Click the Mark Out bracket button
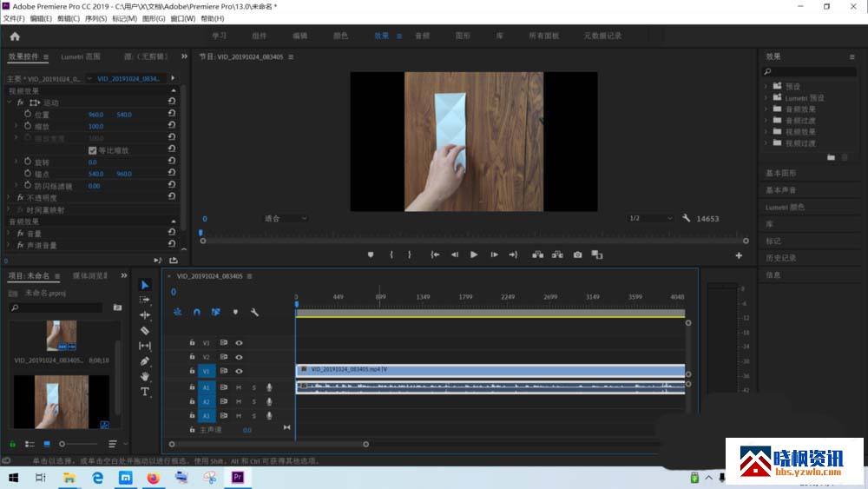The width and height of the screenshot is (868, 489). [x=410, y=254]
